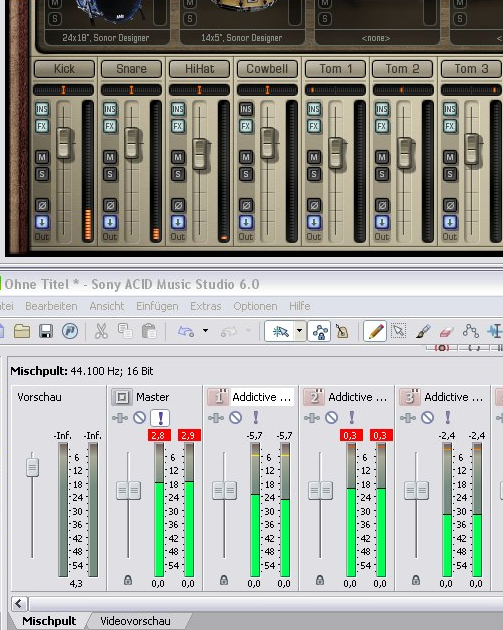The width and height of the screenshot is (503, 630).
Task: Open the Bearbeiten menu
Action: pos(51,306)
